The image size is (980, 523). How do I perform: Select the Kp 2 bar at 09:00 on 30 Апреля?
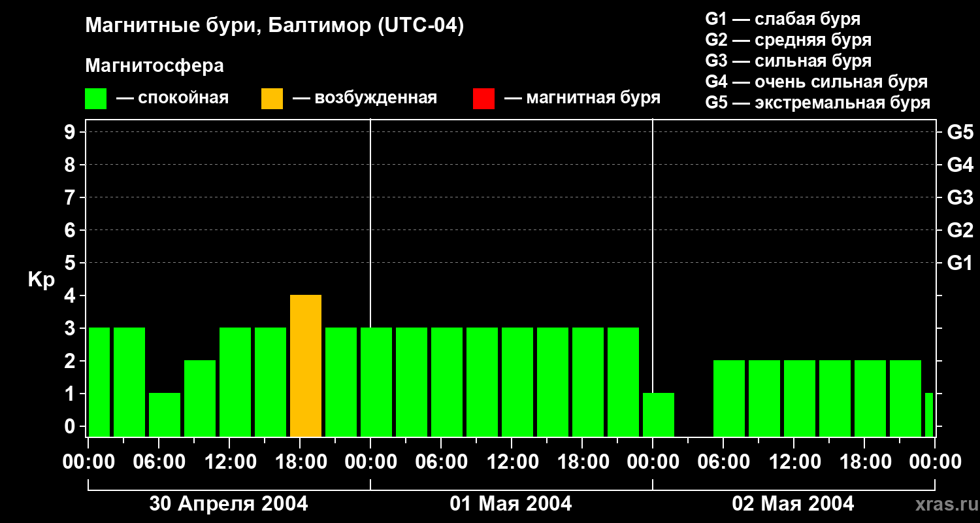[200, 399]
